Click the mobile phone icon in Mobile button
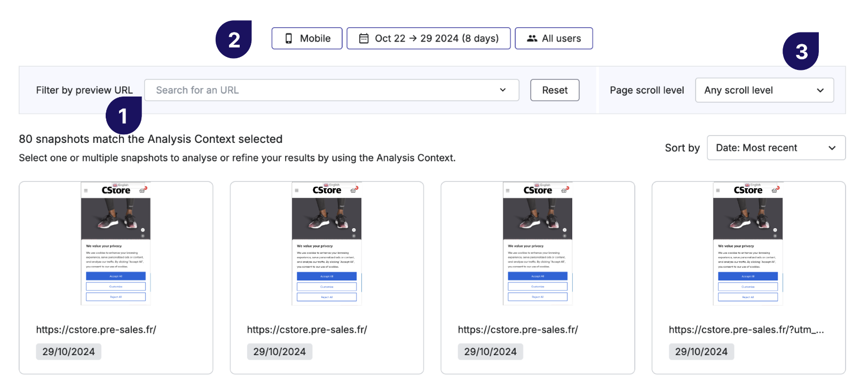Image resolution: width=868 pixels, height=385 pixels. 289,38
